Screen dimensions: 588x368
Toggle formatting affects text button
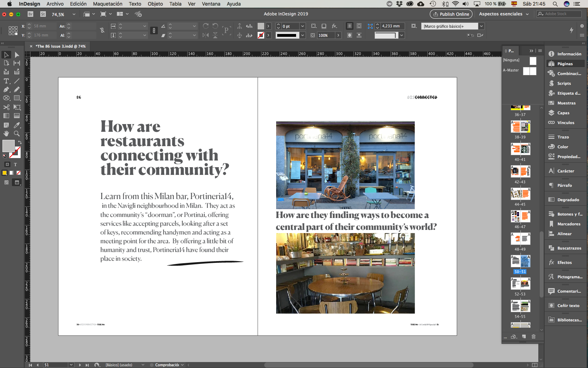pyautogui.click(x=15, y=164)
